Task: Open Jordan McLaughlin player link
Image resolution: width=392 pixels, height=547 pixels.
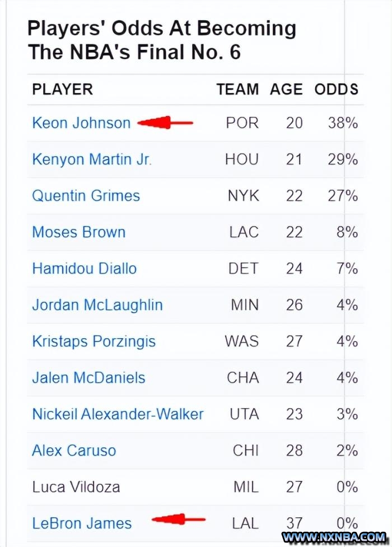Action: 97,305
